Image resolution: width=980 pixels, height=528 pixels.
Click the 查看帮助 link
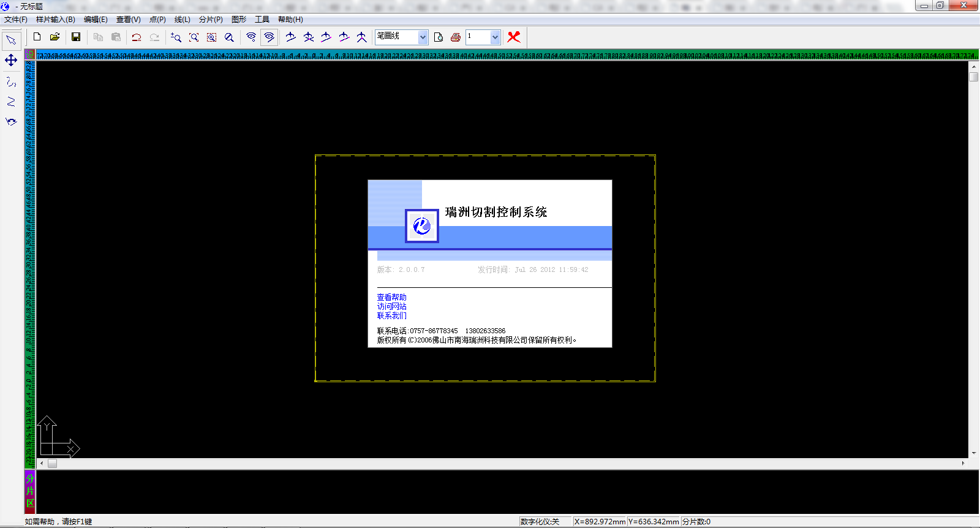[x=391, y=297]
